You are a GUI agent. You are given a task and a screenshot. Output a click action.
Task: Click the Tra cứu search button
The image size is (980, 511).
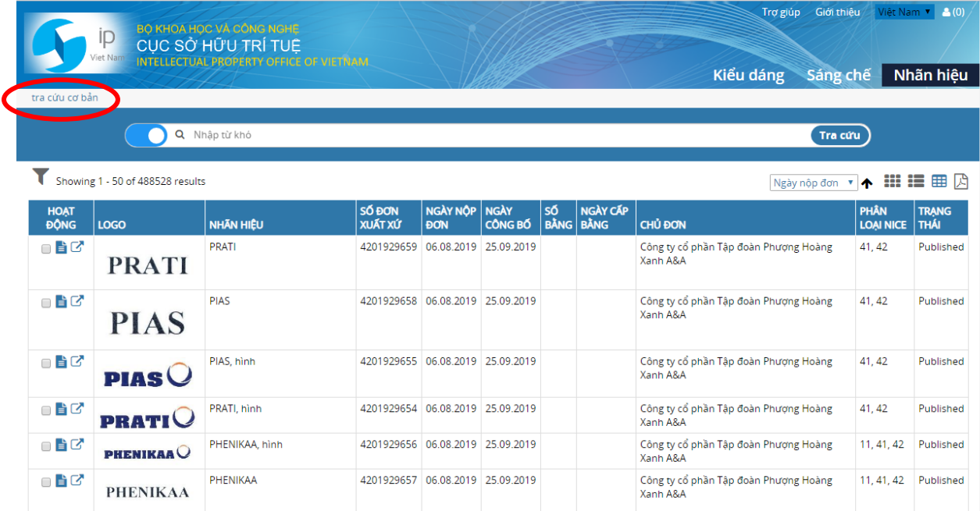coord(839,135)
